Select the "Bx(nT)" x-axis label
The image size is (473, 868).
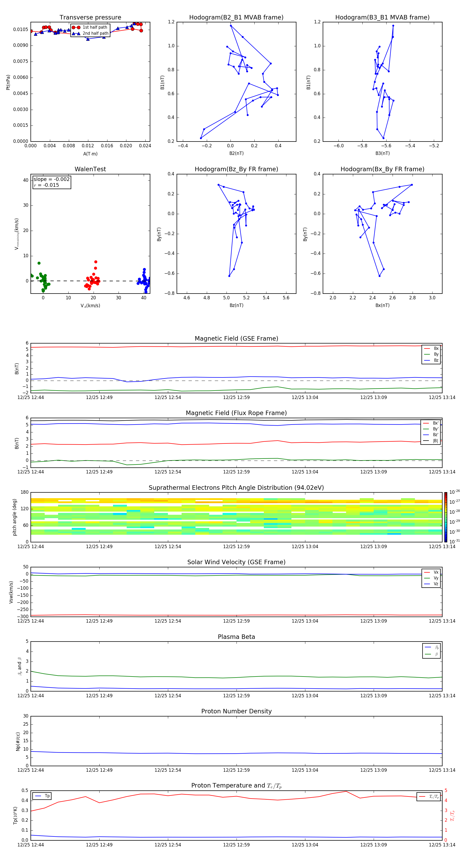[382, 305]
